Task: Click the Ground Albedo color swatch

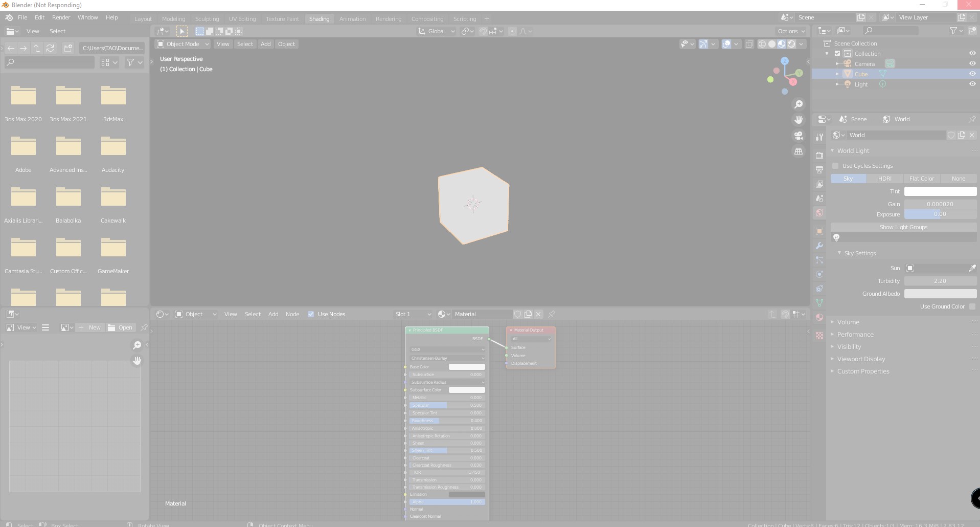Action: [940, 294]
